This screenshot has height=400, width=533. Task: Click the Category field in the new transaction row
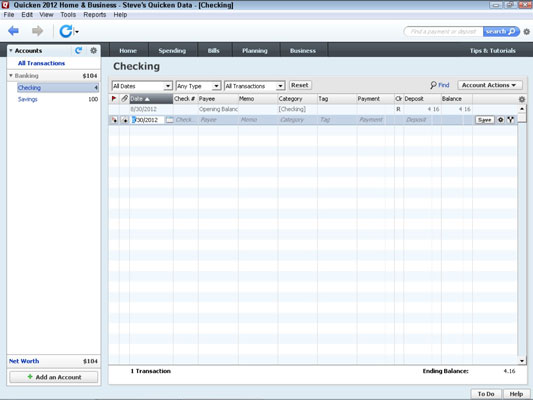click(298, 120)
